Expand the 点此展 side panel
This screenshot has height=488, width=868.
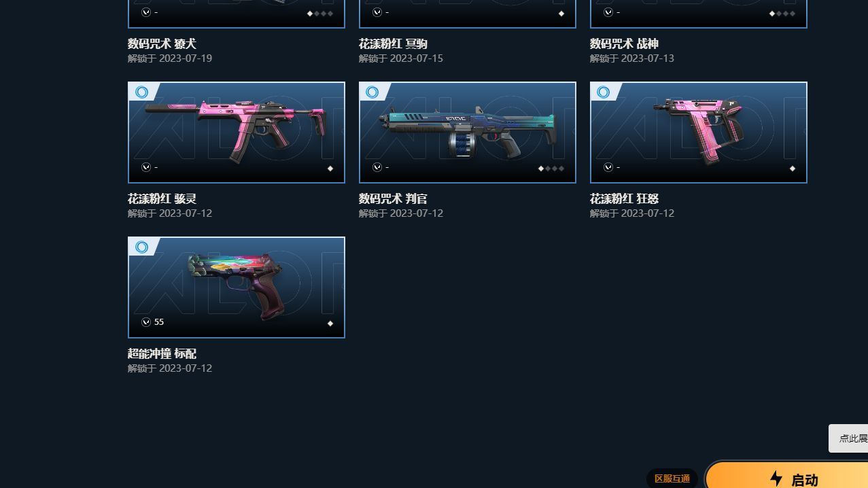pyautogui.click(x=848, y=438)
